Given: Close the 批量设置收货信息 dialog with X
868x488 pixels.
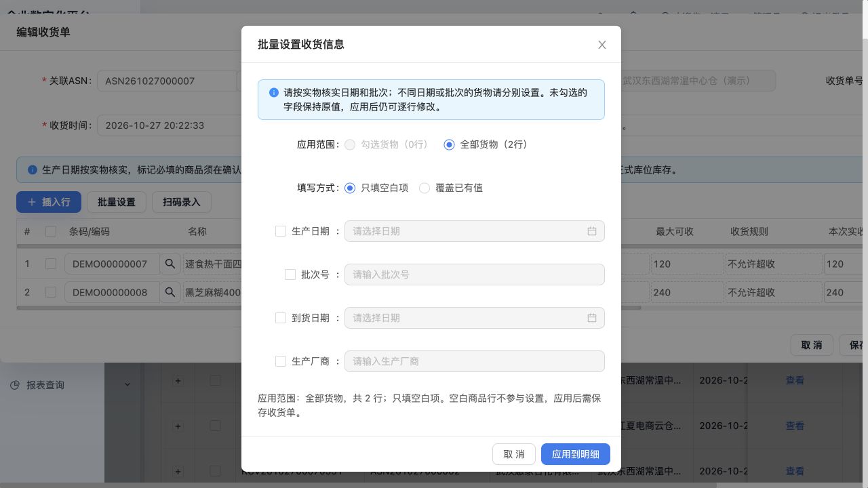Looking at the screenshot, I should 601,45.
